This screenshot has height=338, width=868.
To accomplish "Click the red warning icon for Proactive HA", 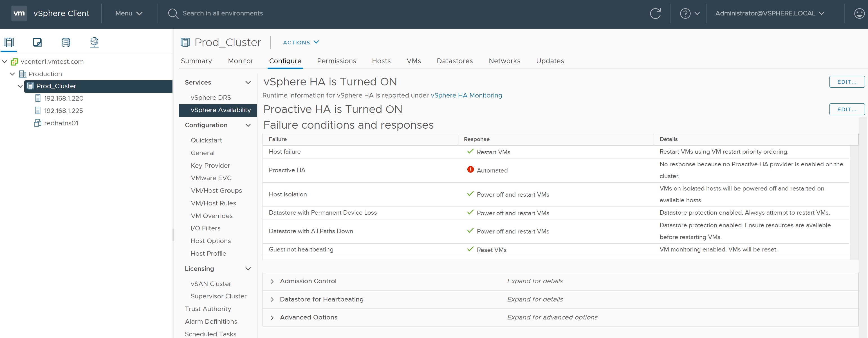I will tap(470, 169).
